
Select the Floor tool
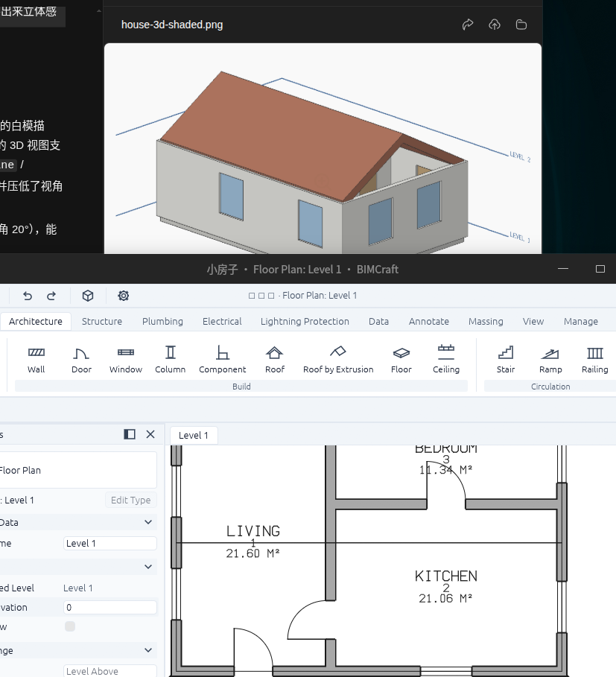[401, 359]
